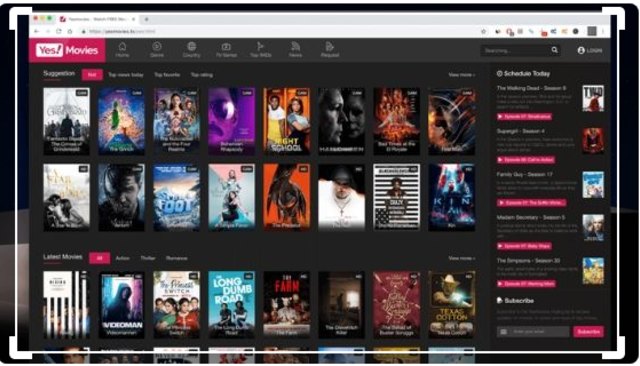Open the Request nav icon
The width and height of the screenshot is (640, 366).
click(329, 46)
